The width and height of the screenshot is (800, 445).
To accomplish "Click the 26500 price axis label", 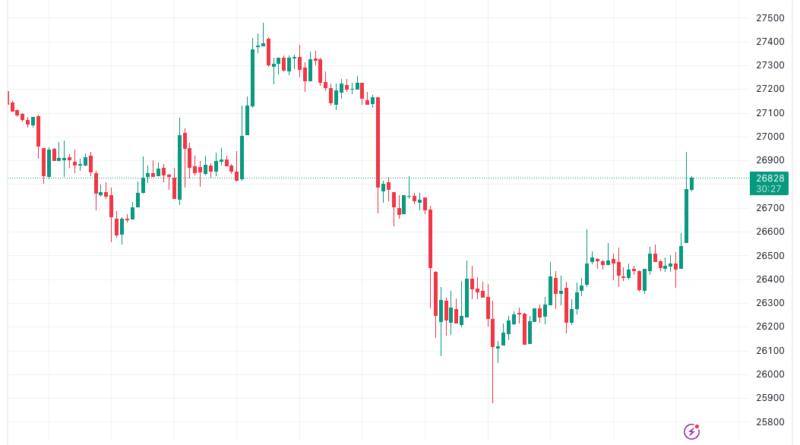I will (x=768, y=256).
